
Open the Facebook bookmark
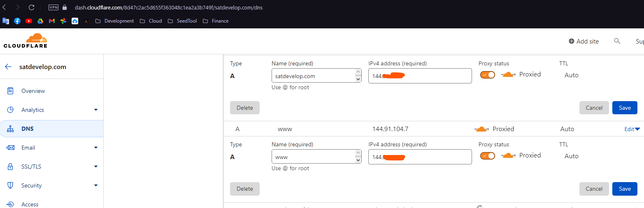tap(17, 21)
